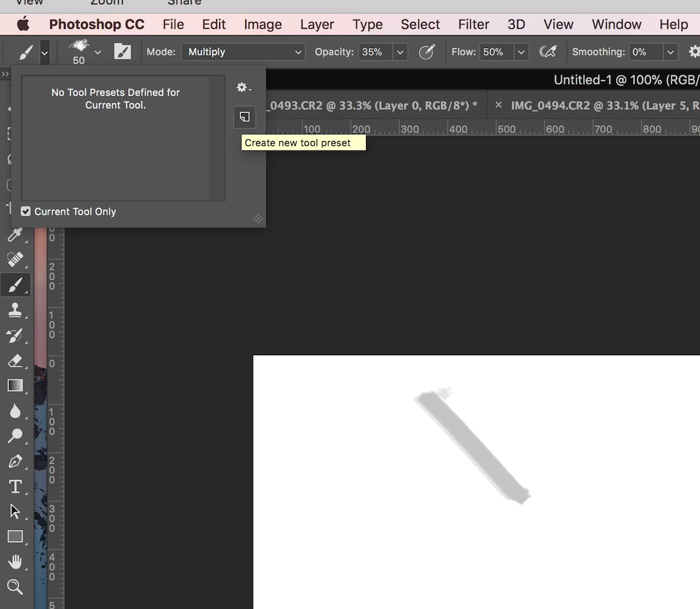Select the Path Selection tool

tap(15, 512)
